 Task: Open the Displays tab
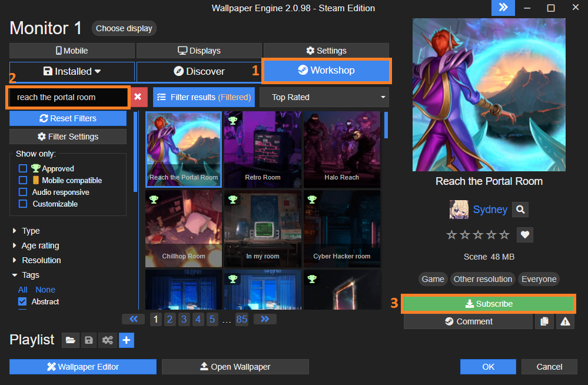199,51
